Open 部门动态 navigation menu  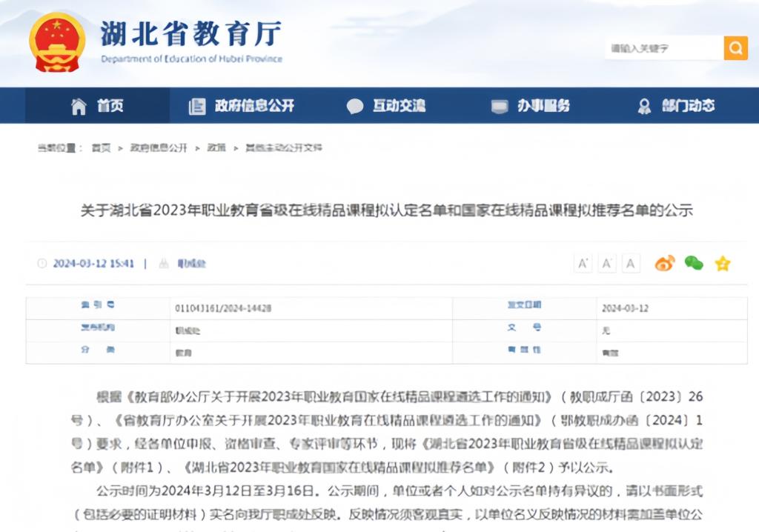(688, 106)
